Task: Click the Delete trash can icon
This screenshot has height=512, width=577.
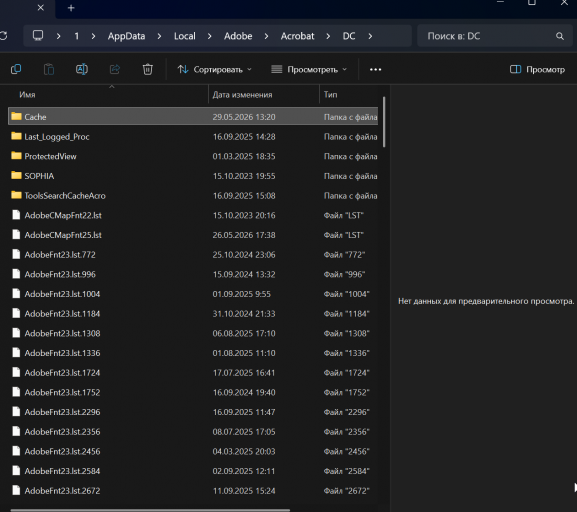Action: (148, 69)
